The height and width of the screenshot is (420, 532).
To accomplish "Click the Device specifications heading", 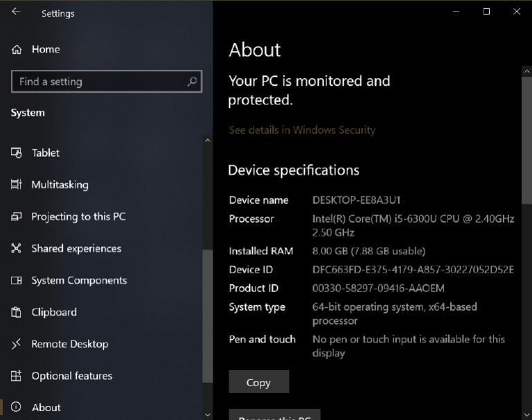I will pyautogui.click(x=294, y=170).
